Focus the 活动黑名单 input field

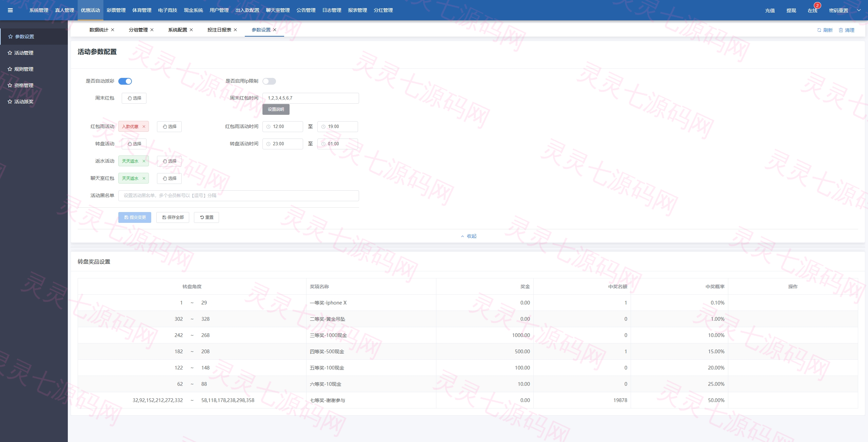tap(239, 196)
